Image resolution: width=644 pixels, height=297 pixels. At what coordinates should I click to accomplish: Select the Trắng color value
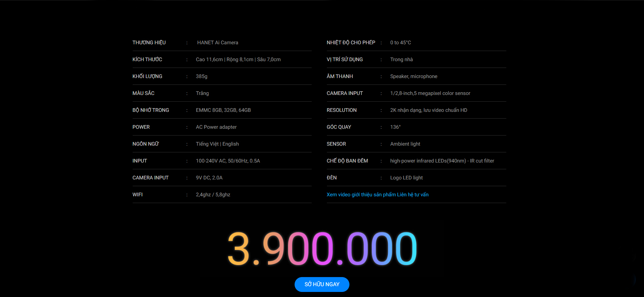click(202, 93)
